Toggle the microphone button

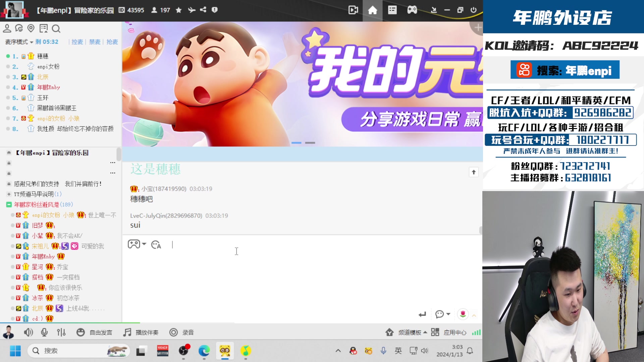(x=44, y=333)
